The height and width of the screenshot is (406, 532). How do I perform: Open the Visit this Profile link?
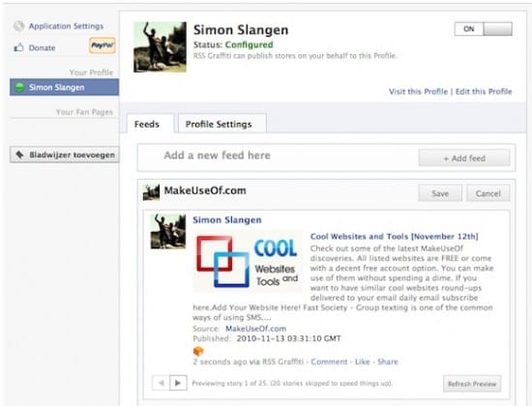pos(418,91)
